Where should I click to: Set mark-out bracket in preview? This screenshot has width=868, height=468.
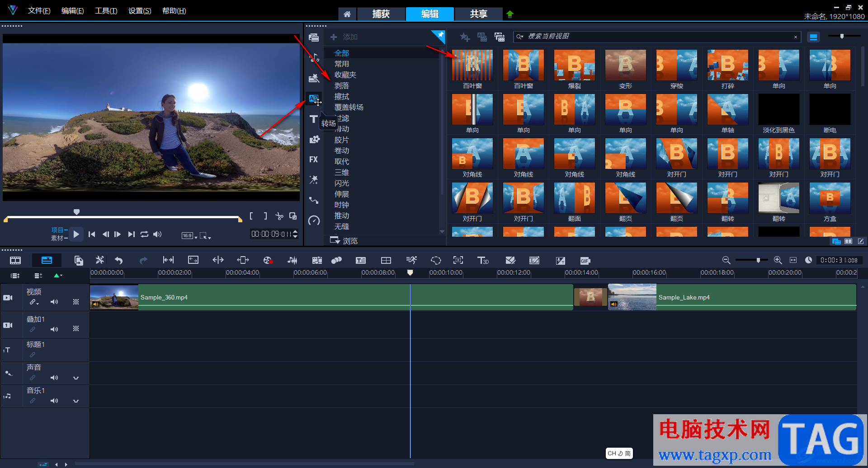265,216
